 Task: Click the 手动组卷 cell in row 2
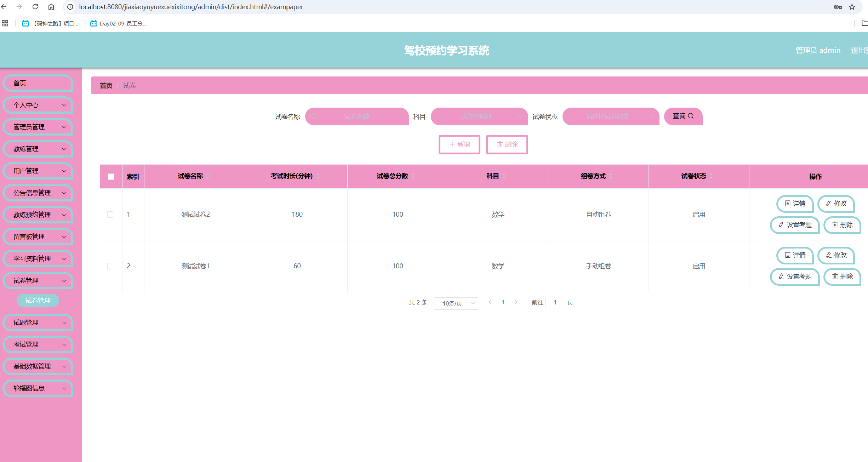point(598,266)
